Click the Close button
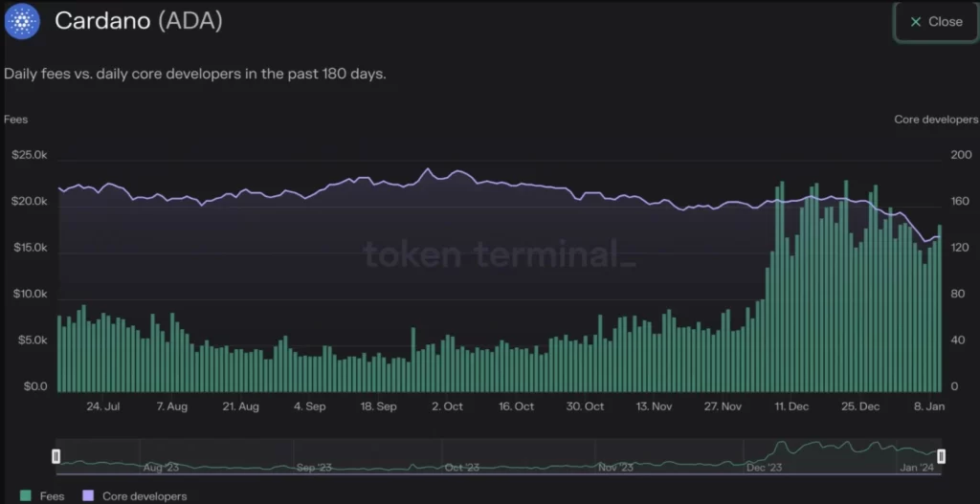 [936, 22]
